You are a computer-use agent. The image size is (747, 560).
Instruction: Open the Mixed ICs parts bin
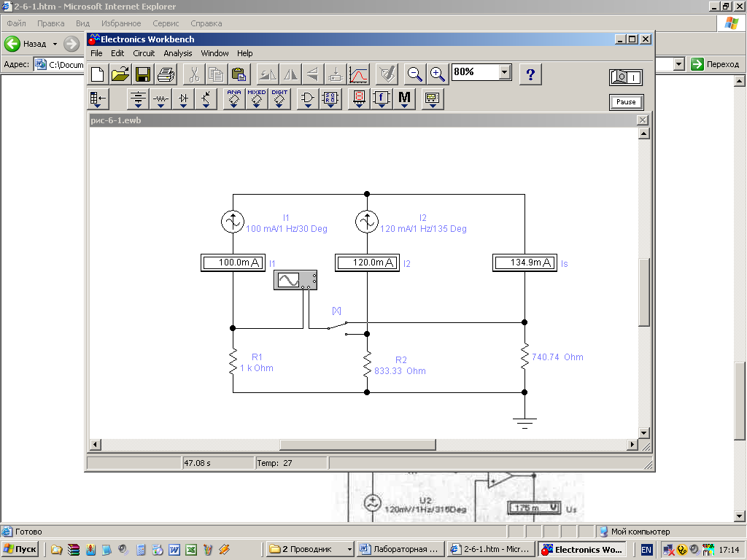256,99
